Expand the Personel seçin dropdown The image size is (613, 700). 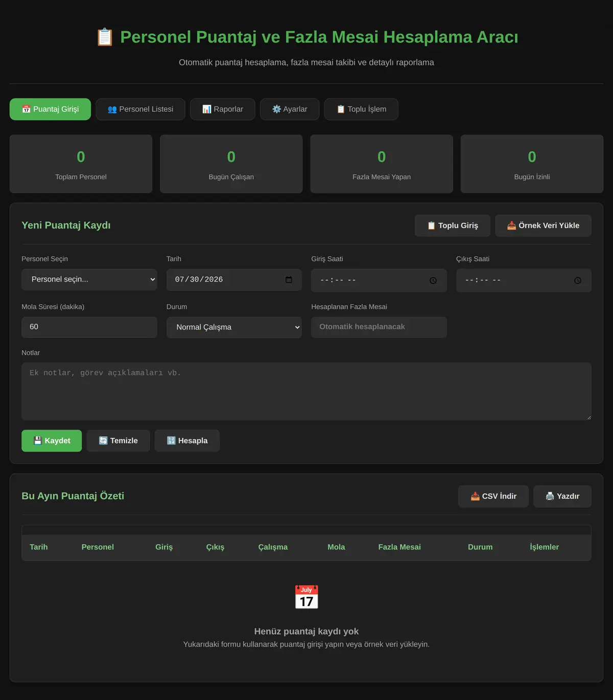point(89,279)
